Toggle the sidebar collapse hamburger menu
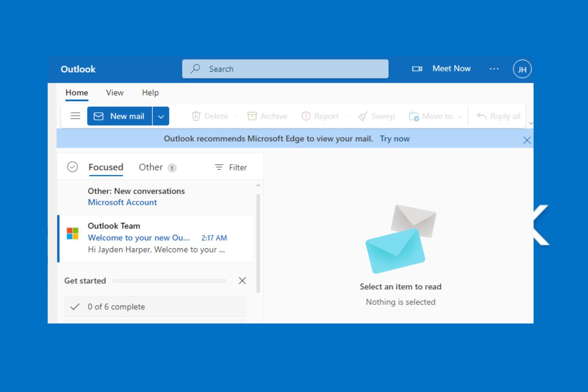588x392 pixels. 75,115
